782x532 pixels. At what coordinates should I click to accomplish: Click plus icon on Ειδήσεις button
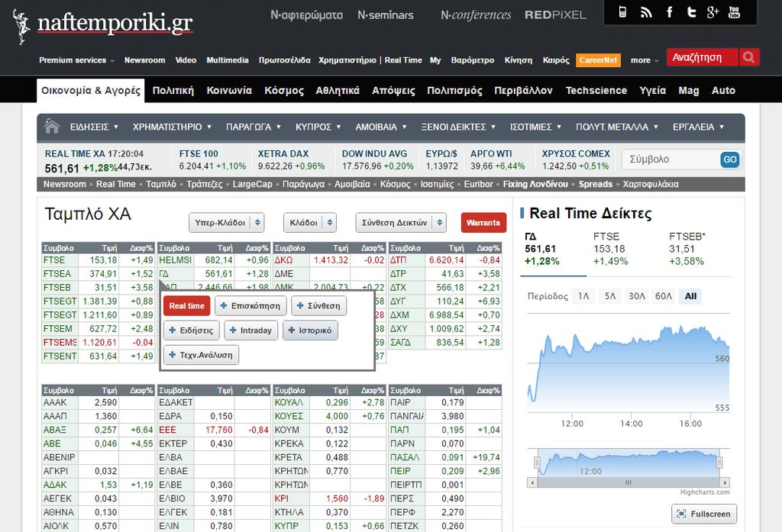[173, 330]
